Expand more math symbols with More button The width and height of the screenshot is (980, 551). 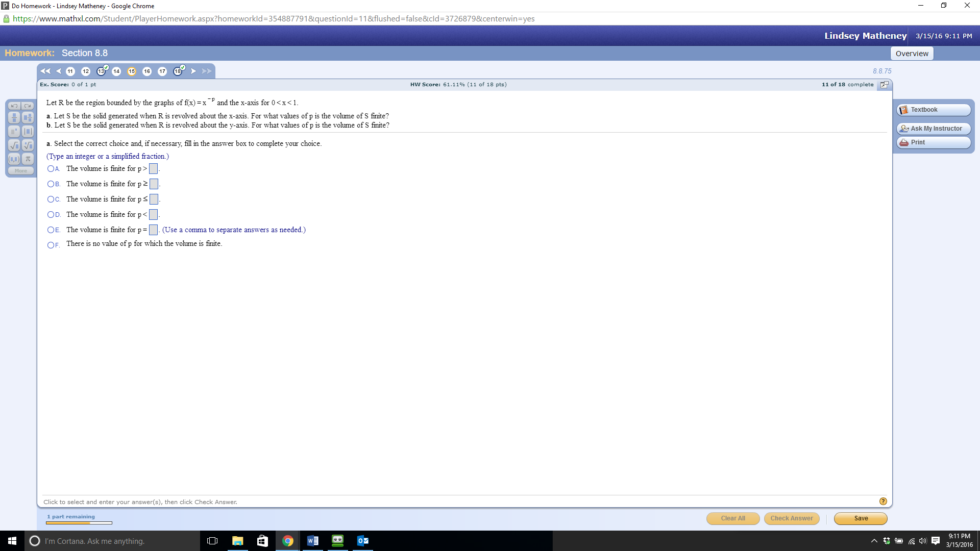click(x=20, y=170)
